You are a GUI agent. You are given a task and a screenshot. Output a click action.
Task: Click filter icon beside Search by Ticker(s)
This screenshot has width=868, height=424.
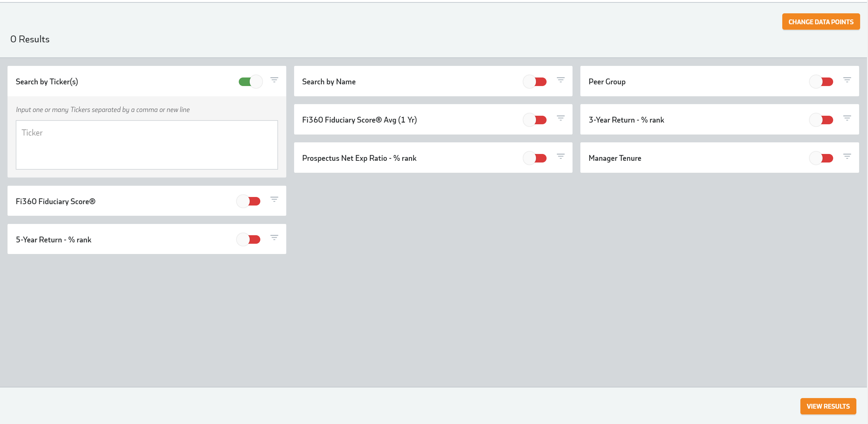pos(274,80)
